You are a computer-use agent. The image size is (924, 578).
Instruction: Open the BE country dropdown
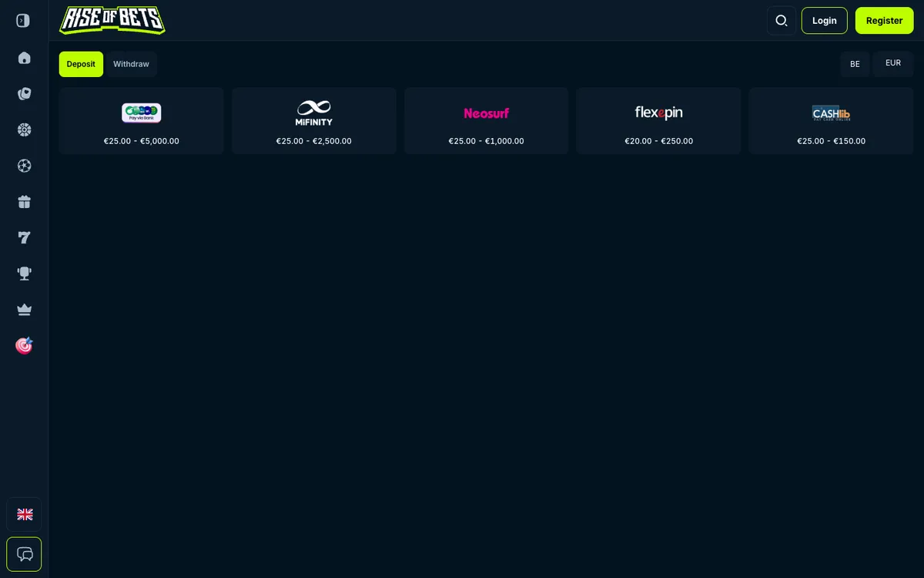click(x=855, y=64)
